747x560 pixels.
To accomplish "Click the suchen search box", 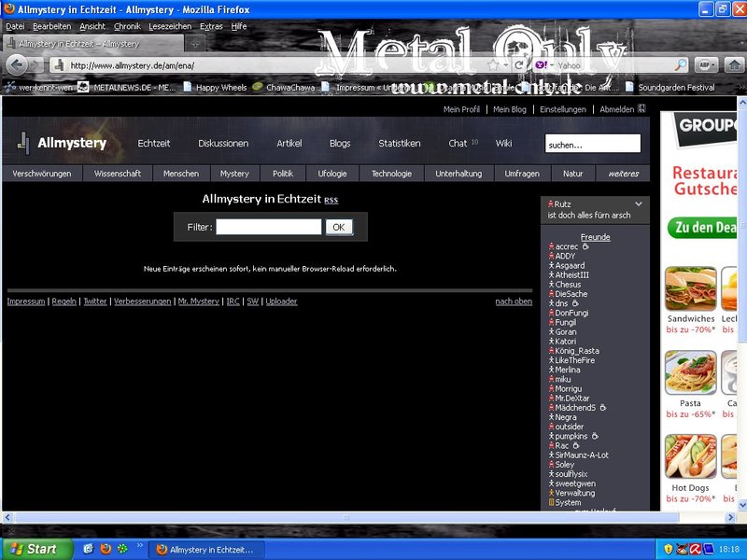I will (593, 144).
